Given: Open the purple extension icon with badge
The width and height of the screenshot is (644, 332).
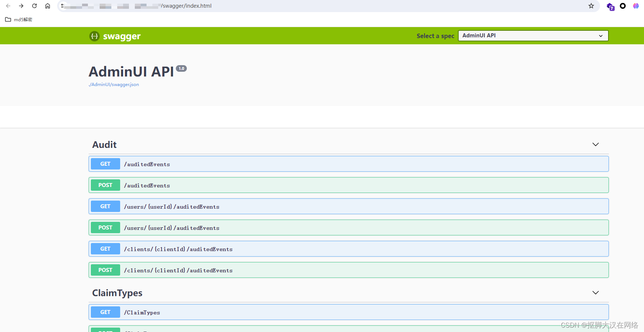Looking at the screenshot, I should click(x=610, y=6).
